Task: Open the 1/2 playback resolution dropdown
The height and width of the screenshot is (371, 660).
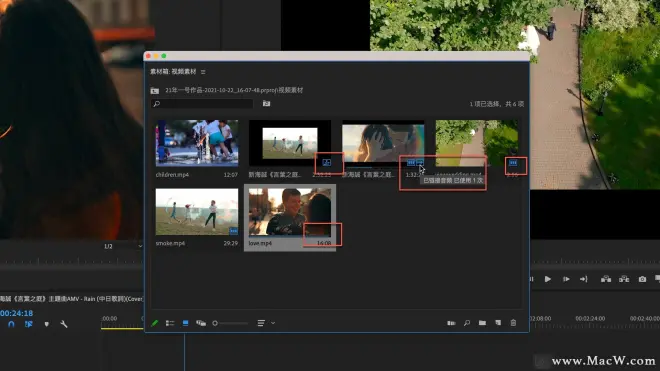Action: tap(123, 246)
